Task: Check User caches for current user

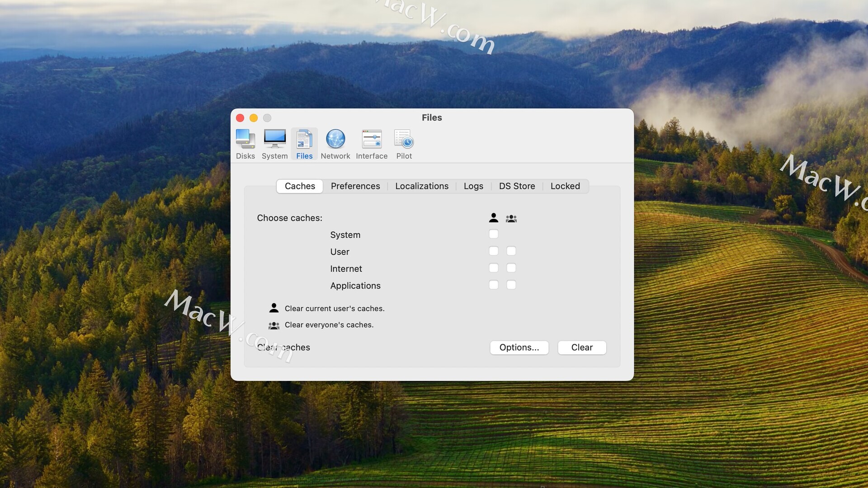Action: coord(493,251)
